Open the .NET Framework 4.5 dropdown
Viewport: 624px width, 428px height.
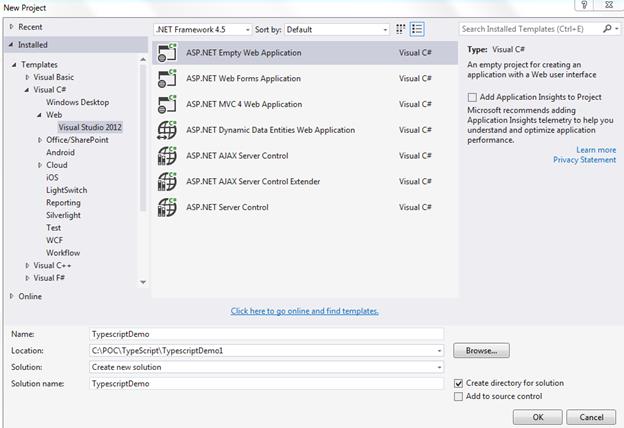[x=248, y=30]
